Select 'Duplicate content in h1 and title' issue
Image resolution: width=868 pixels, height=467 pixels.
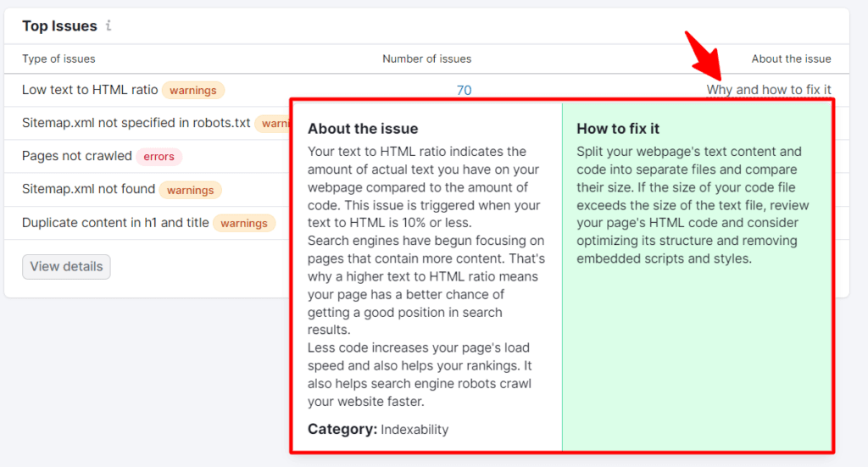point(115,222)
